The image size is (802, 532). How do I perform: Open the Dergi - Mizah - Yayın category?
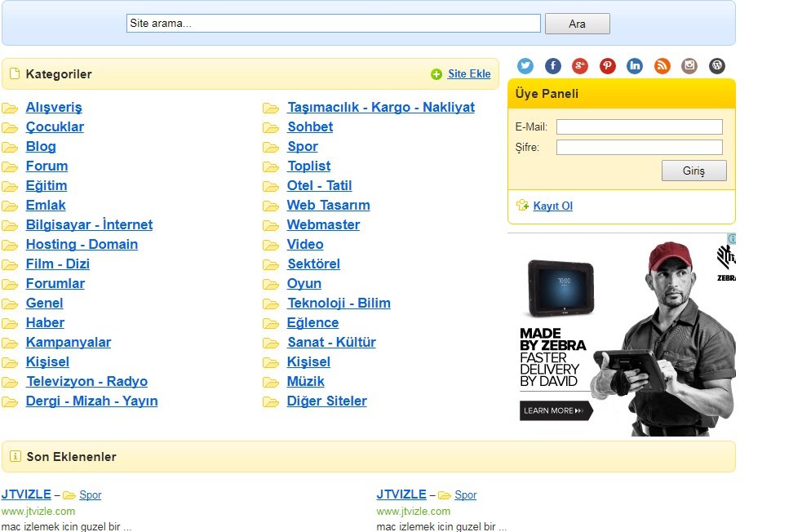coord(91,401)
